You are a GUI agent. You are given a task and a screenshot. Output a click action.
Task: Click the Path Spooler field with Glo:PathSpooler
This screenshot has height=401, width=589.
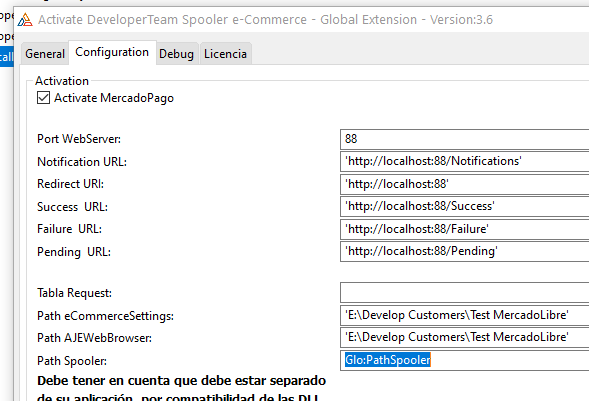465,360
